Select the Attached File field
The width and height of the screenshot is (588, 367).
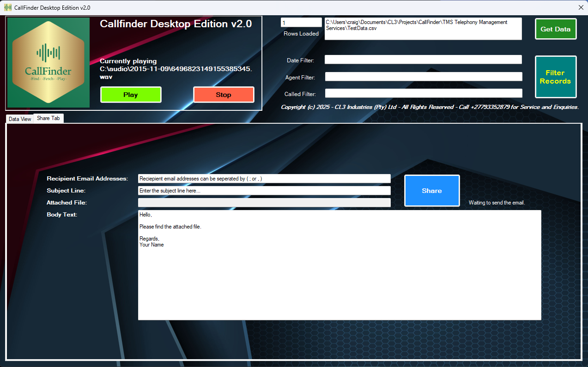click(x=264, y=202)
